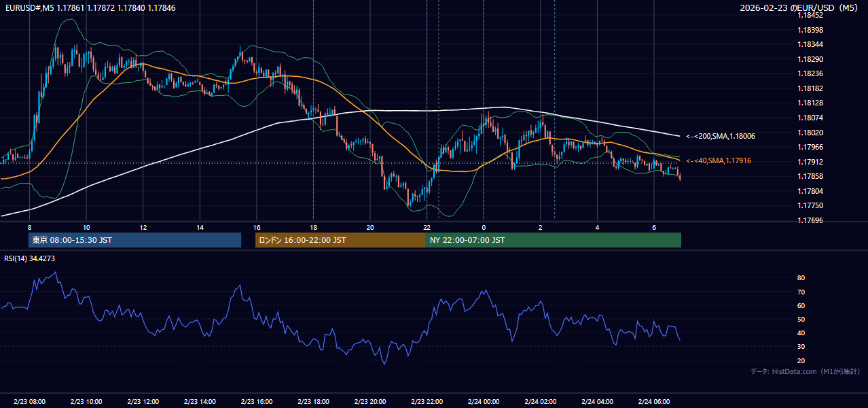The image size is (868, 408).
Task: Click hour label 16 on the price chart axis
Action: pos(257,227)
